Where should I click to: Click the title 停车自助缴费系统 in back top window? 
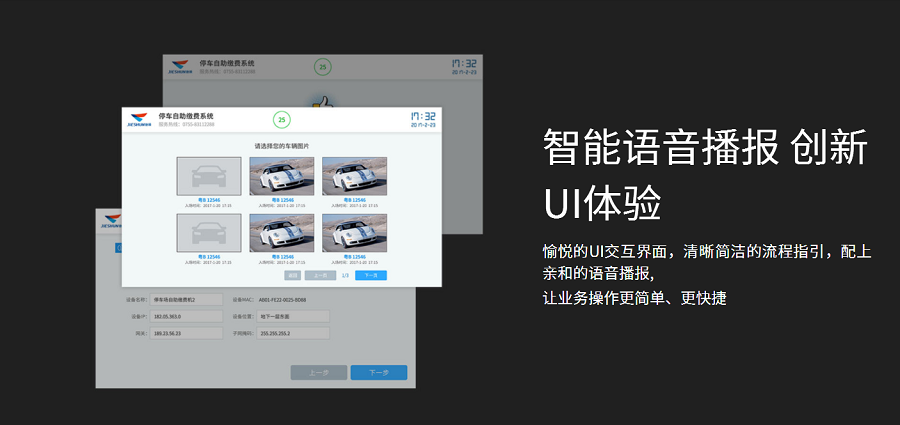tap(227, 63)
